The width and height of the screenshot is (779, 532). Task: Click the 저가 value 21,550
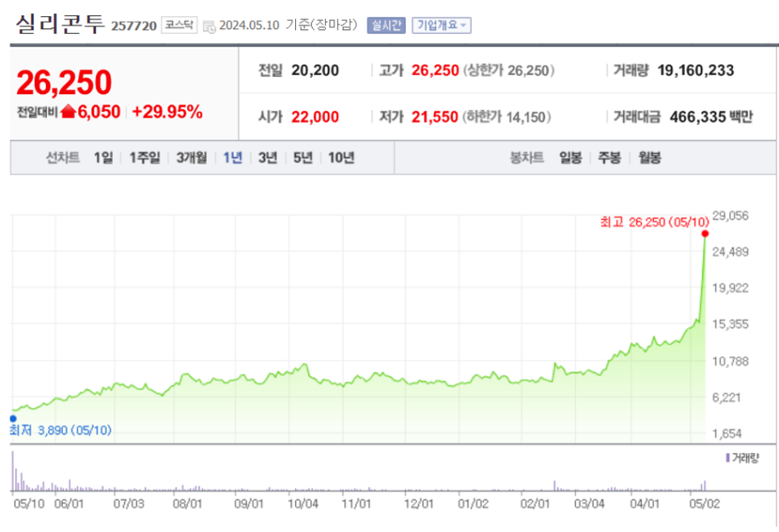tap(435, 117)
